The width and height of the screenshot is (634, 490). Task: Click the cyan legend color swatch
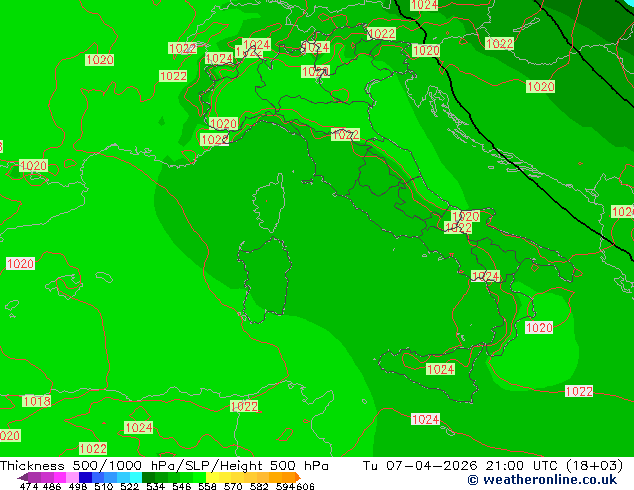(136, 477)
